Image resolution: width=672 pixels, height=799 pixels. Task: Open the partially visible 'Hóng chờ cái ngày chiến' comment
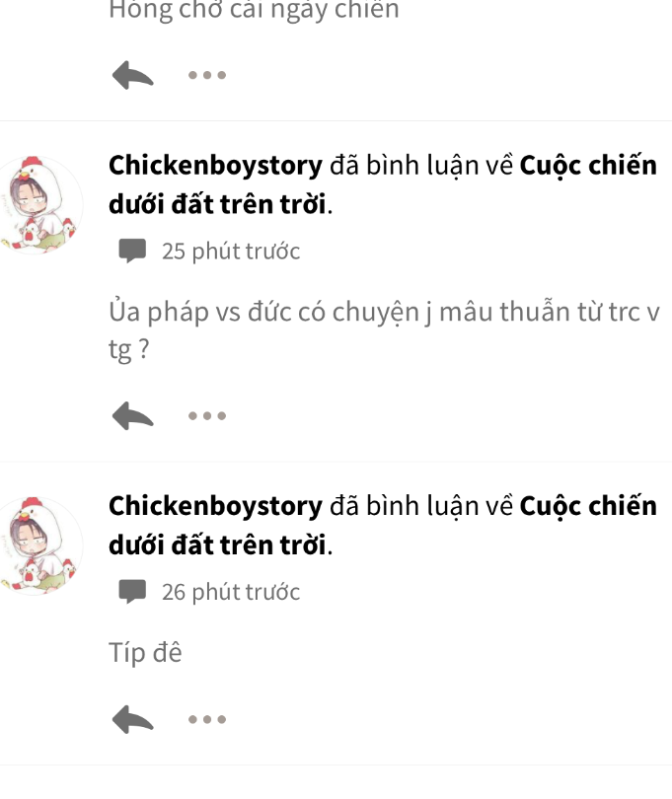(254, 10)
